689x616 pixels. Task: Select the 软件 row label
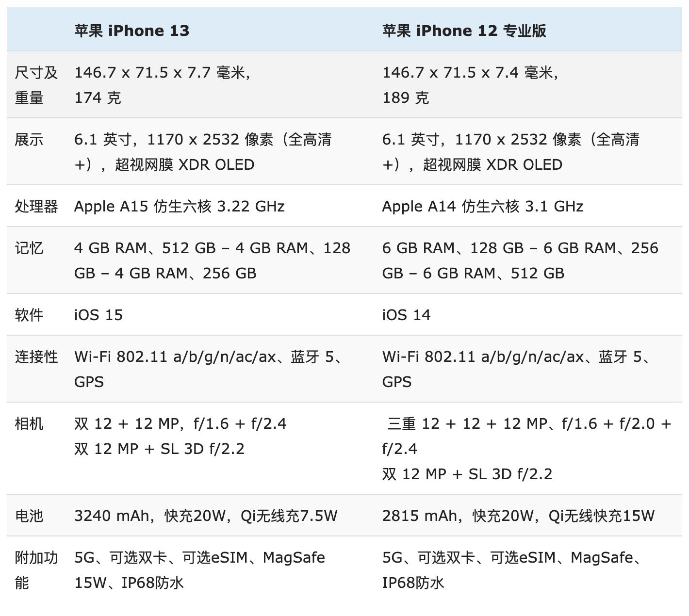click(29, 315)
